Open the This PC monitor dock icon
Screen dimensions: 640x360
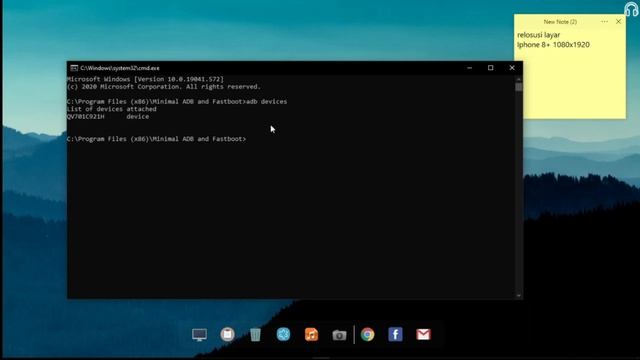[x=199, y=335]
